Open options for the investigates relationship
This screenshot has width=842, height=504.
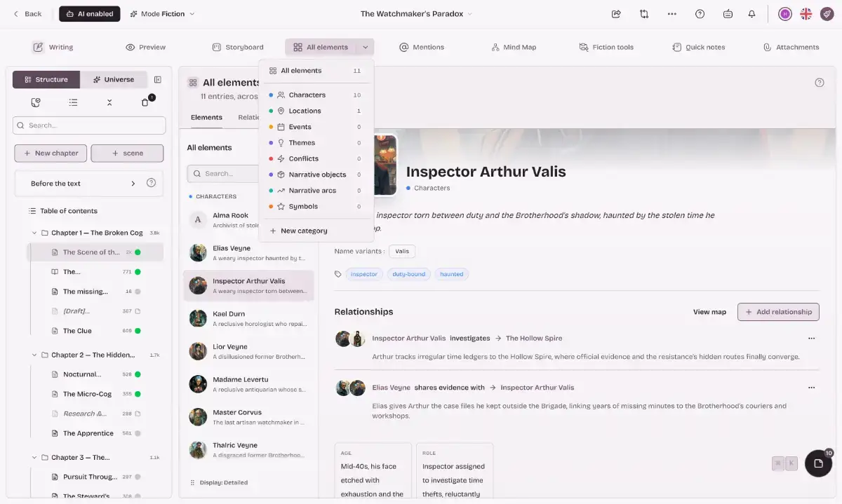click(811, 339)
